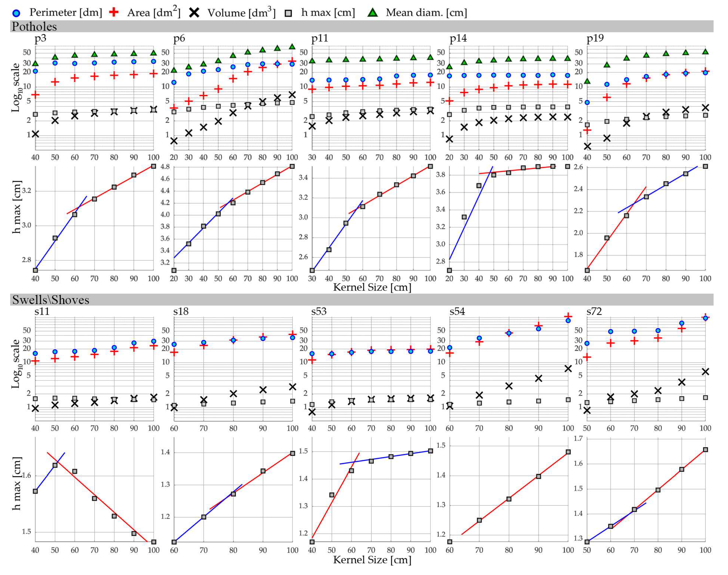Click the Volume [dm3] legend label

(241, 12)
